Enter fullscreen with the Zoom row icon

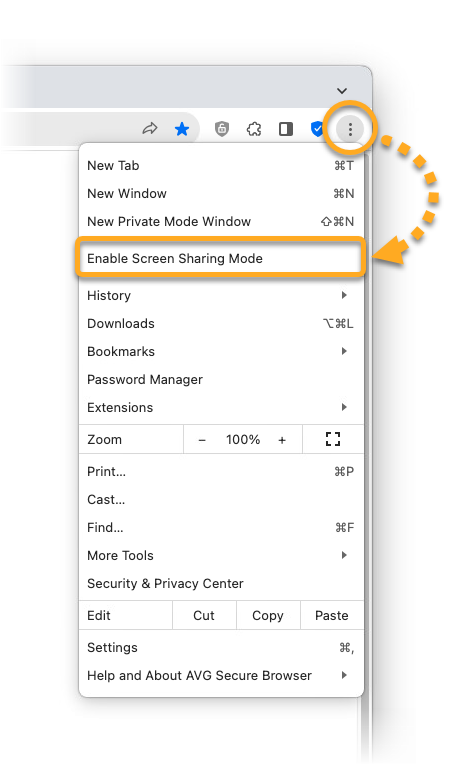point(333,439)
